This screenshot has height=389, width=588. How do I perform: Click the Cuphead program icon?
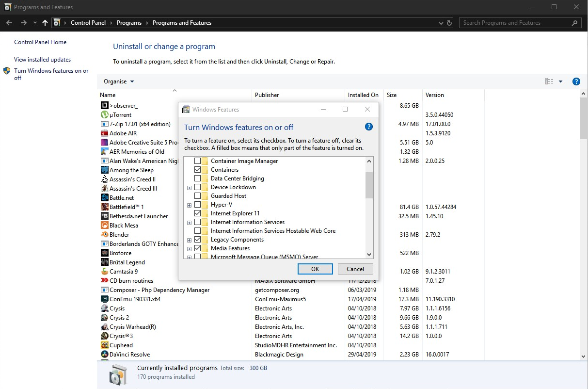coord(104,345)
